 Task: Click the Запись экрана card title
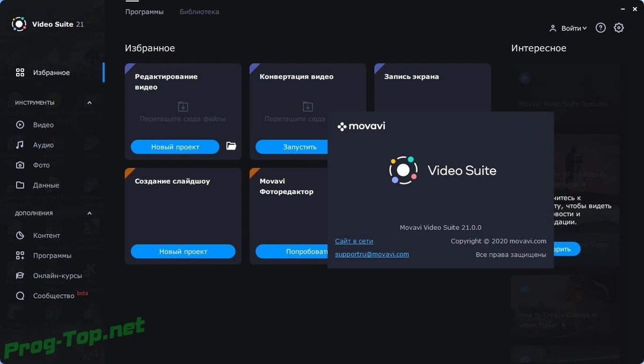point(412,77)
